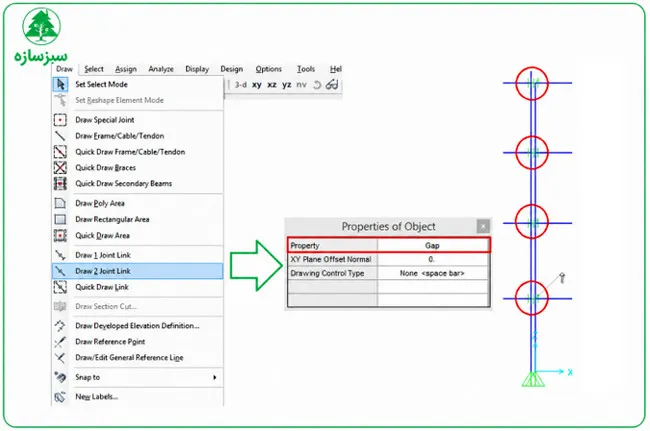Click the Draw Poly Area icon
The height and width of the screenshot is (431, 650).
pos(60,203)
